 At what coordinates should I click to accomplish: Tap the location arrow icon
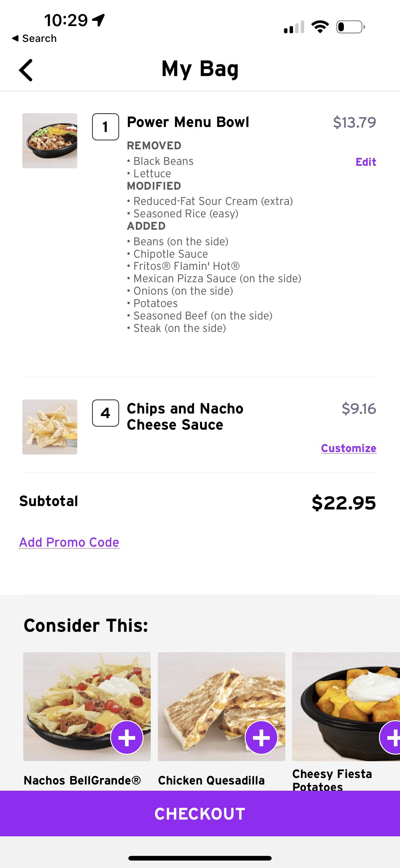point(99,20)
